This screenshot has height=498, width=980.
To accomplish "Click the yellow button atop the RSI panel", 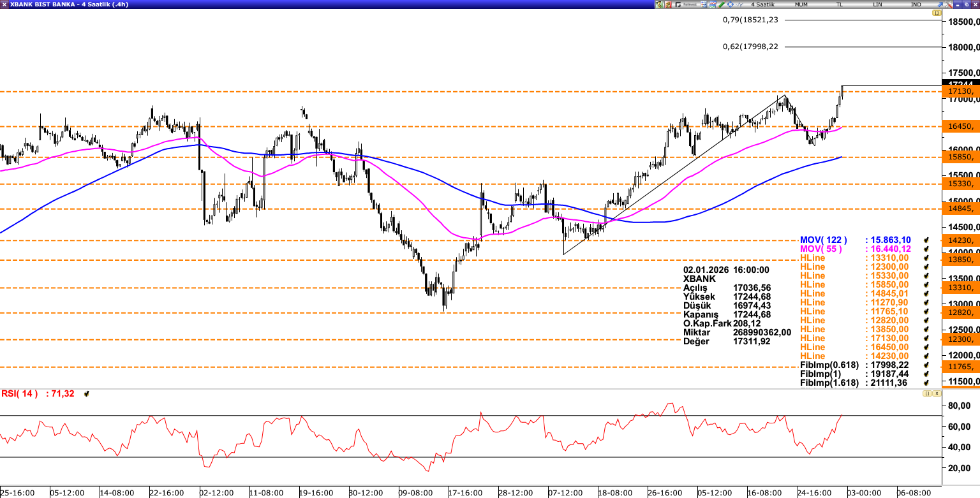I will (x=927, y=394).
